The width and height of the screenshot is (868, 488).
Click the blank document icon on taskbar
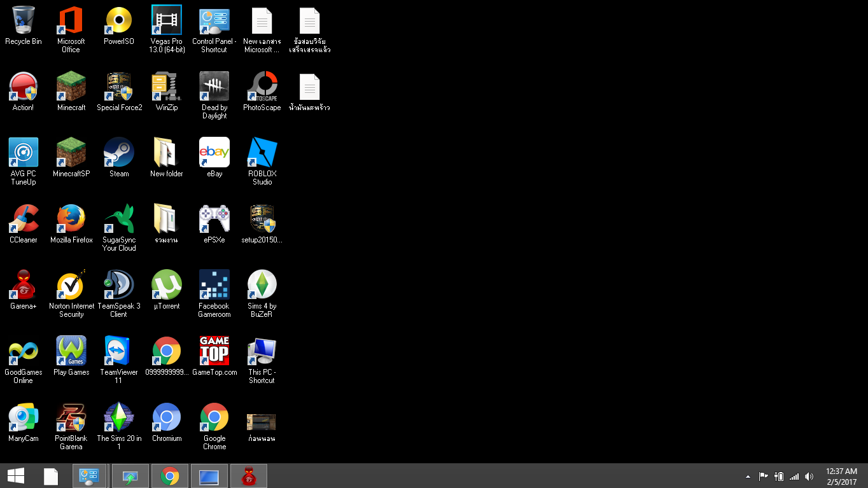[51, 476]
